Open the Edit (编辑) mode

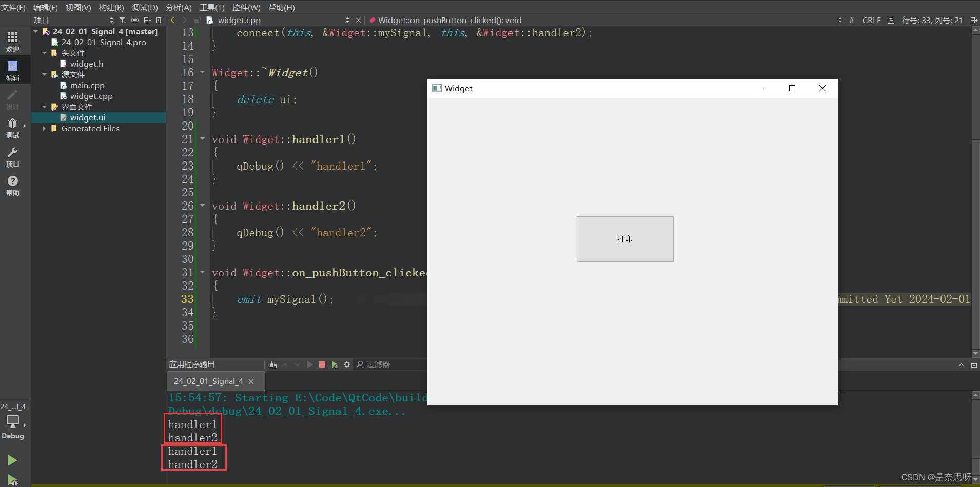pos(13,70)
